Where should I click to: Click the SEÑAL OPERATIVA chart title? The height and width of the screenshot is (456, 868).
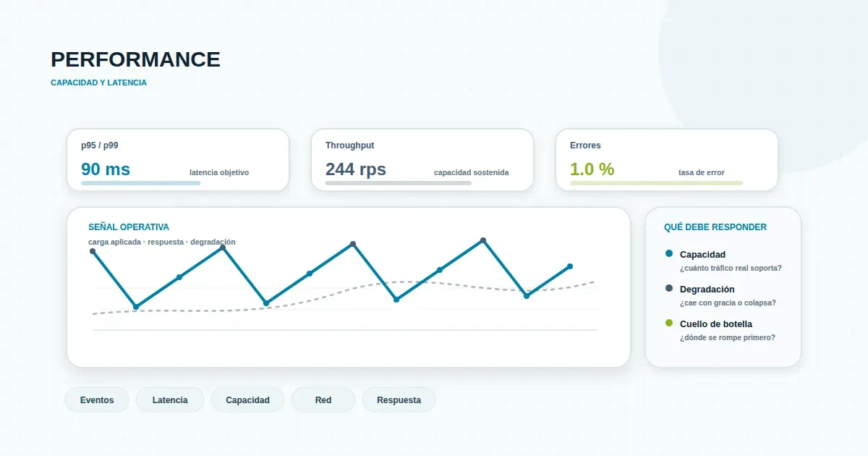129,227
